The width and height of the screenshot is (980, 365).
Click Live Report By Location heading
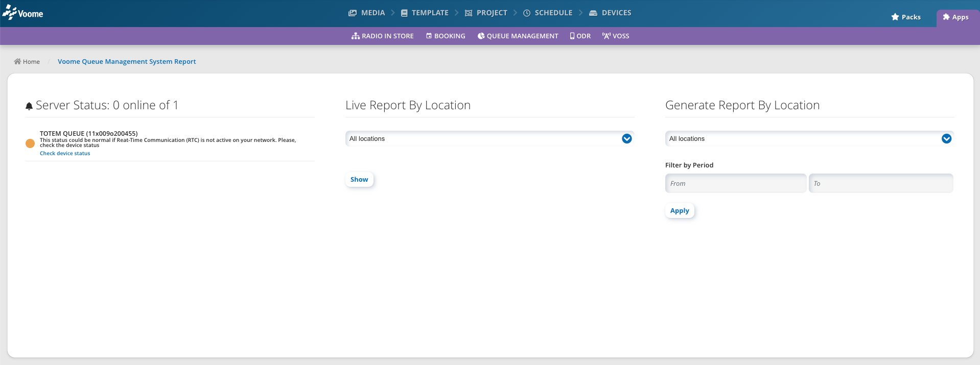click(408, 105)
